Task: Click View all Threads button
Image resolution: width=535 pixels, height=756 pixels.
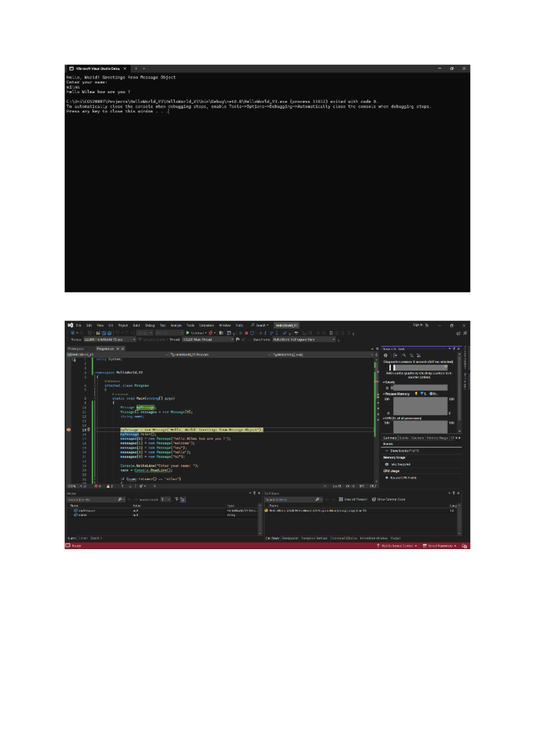Action: coord(353,499)
